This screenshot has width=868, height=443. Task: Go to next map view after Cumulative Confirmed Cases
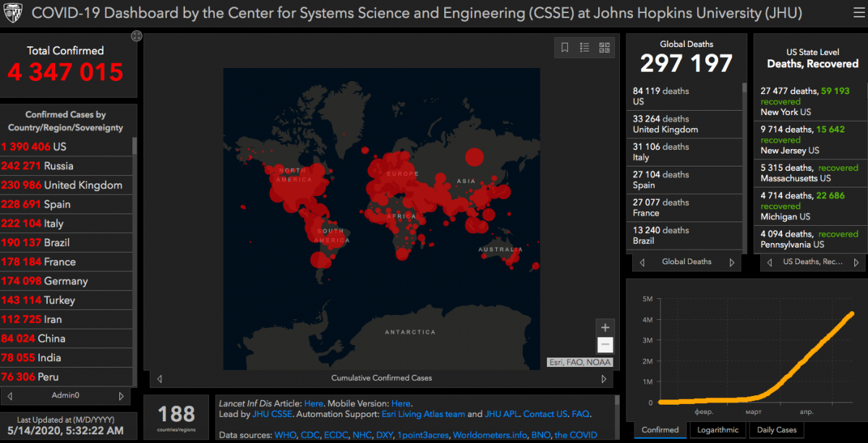(604, 379)
